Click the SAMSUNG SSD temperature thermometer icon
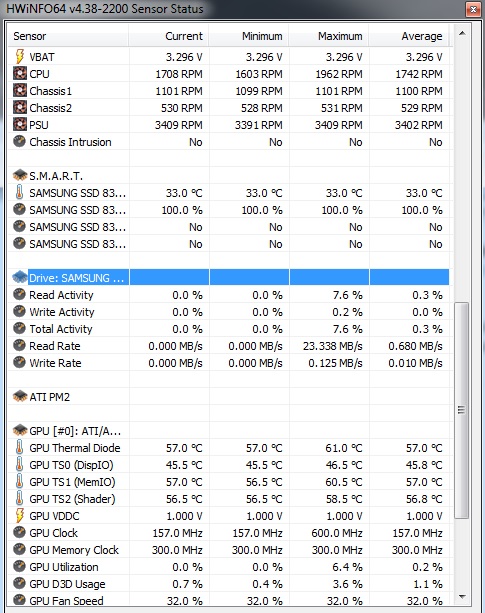 tap(20, 193)
